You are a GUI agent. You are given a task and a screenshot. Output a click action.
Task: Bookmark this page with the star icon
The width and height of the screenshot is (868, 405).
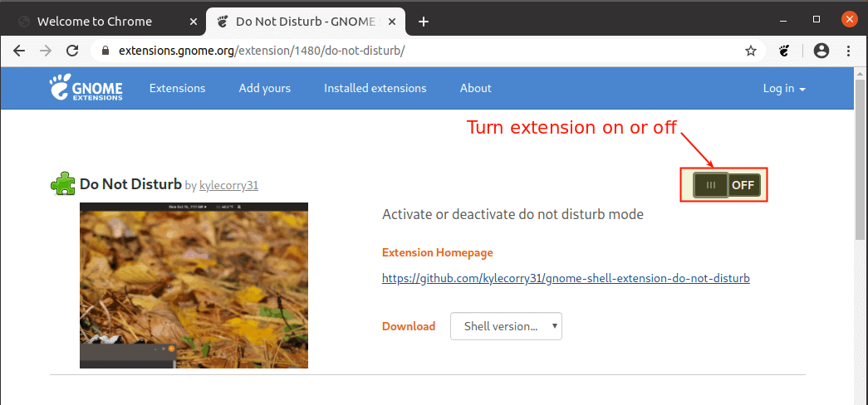[751, 51]
